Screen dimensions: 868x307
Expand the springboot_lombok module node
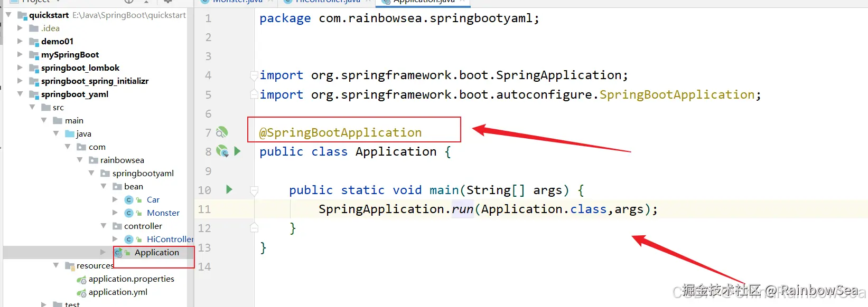coord(20,68)
